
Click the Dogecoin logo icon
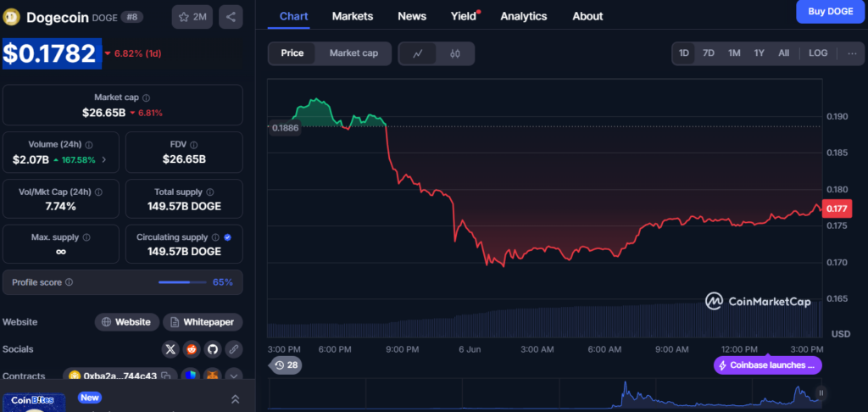click(10, 17)
